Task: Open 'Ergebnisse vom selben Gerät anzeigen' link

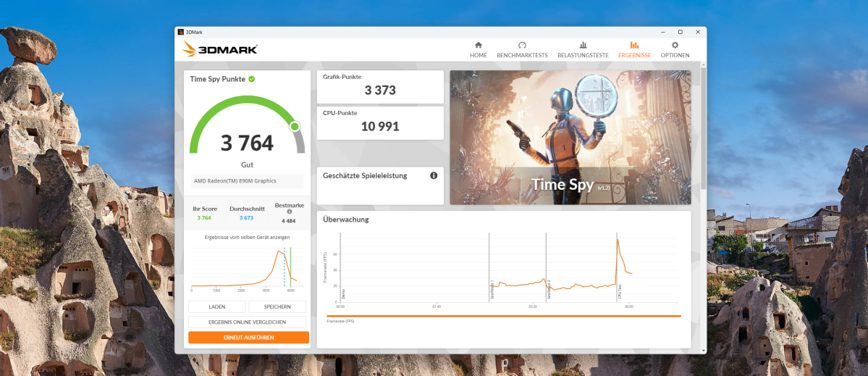Action: [247, 237]
